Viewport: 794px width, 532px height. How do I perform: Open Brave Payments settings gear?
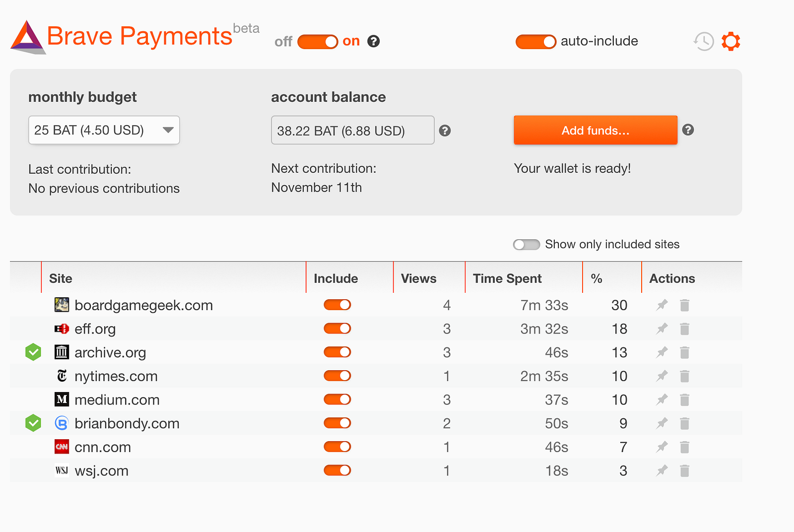tap(730, 42)
